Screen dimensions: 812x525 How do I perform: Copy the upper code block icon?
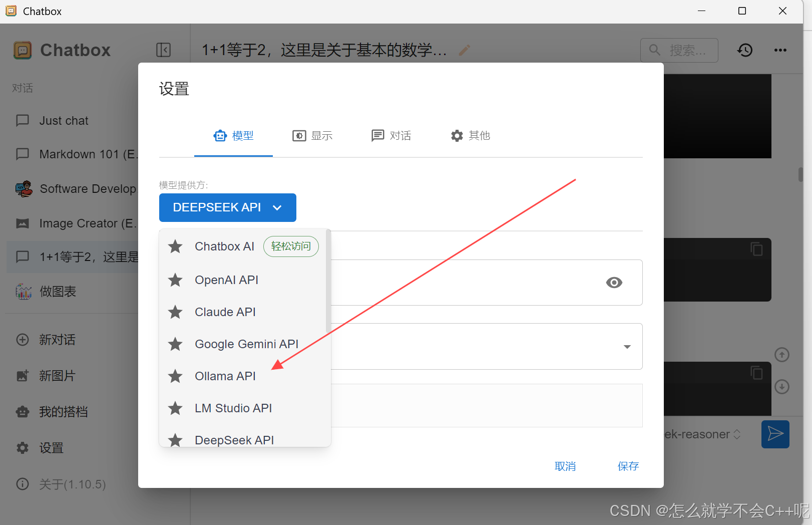tap(756, 248)
